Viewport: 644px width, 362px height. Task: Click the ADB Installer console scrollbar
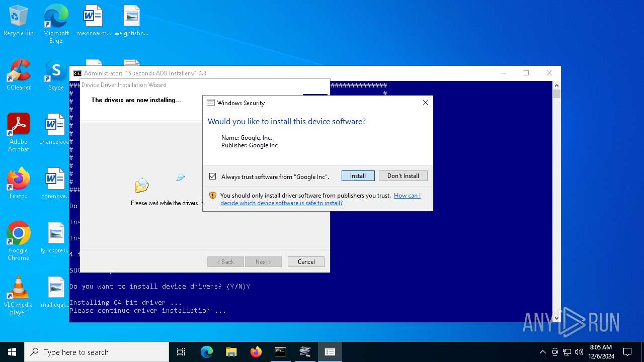[556, 201]
